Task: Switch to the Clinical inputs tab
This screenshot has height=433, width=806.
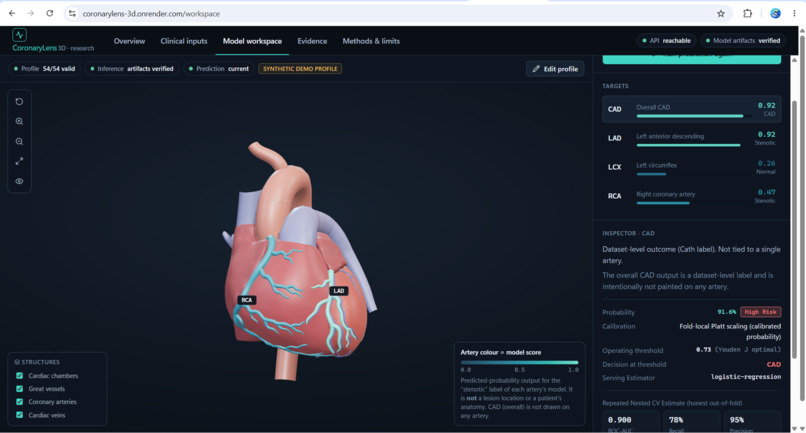Action: 184,41
